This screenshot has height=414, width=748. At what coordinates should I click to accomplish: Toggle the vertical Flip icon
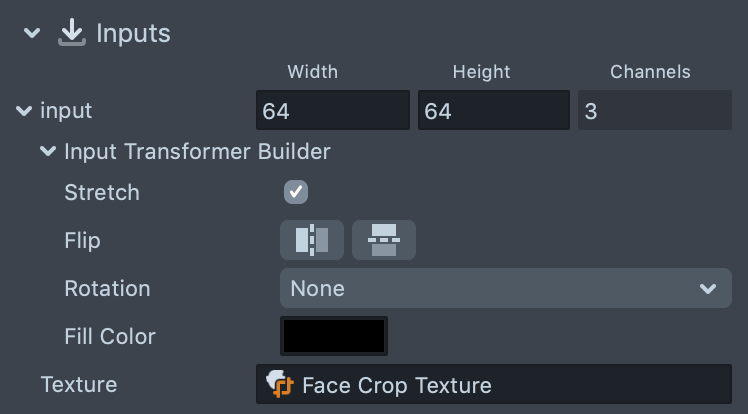click(x=384, y=240)
